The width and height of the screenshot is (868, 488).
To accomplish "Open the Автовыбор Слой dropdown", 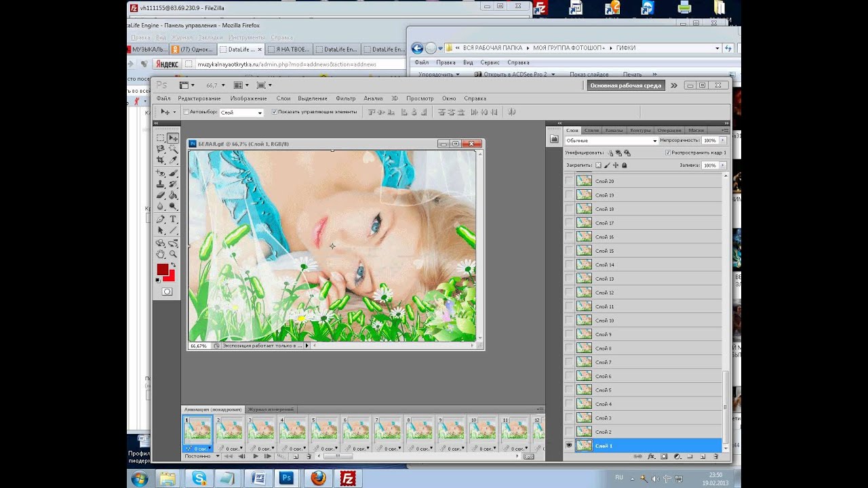I will (241, 113).
